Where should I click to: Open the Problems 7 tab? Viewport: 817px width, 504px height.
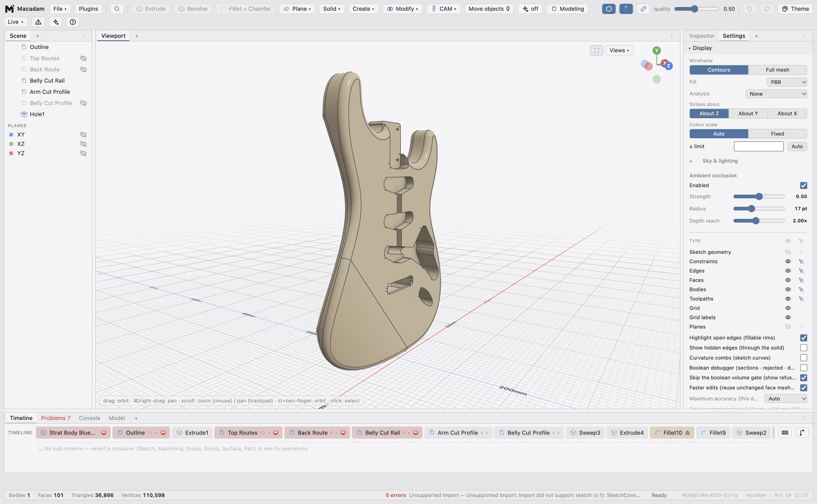(x=56, y=418)
